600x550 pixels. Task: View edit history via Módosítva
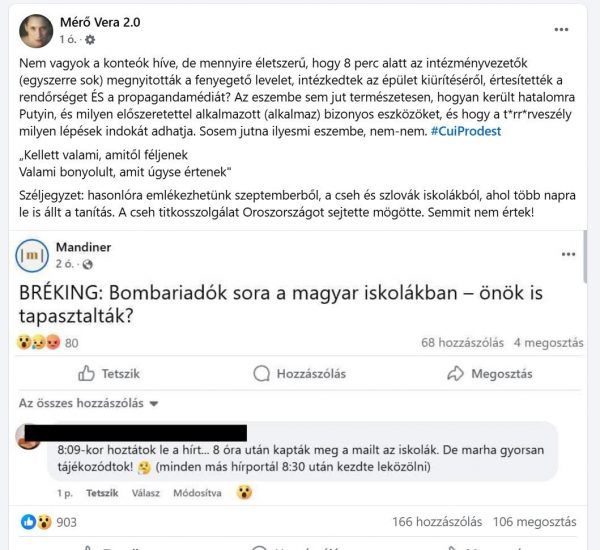click(197, 493)
